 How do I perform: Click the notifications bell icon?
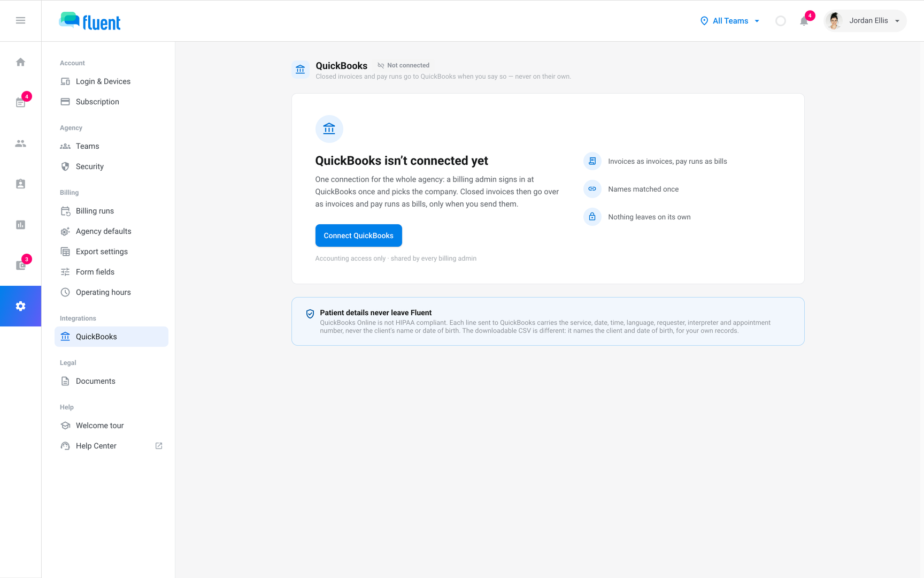[x=804, y=21]
